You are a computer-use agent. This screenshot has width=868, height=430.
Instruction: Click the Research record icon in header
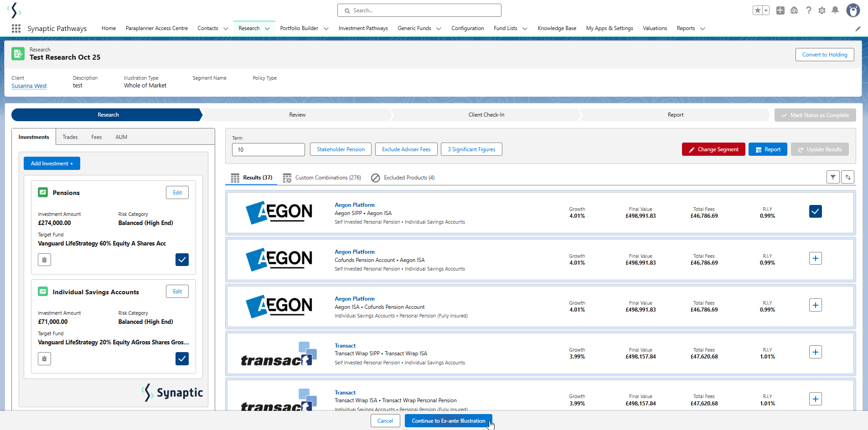[18, 54]
